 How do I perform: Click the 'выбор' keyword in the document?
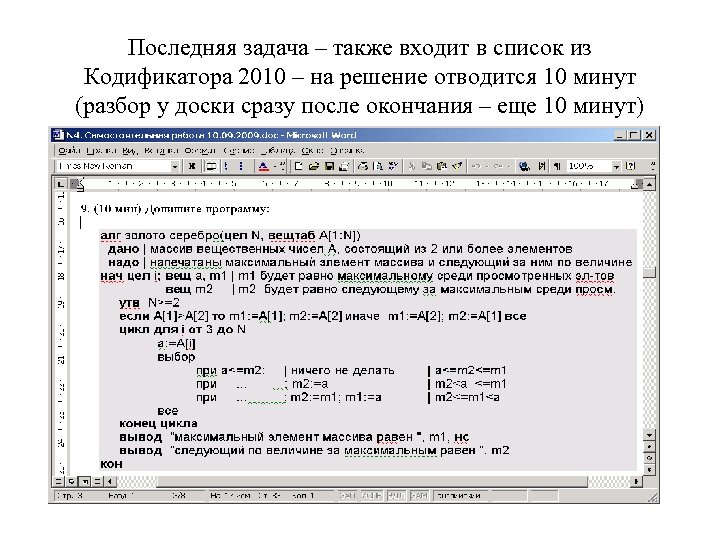[x=176, y=357]
